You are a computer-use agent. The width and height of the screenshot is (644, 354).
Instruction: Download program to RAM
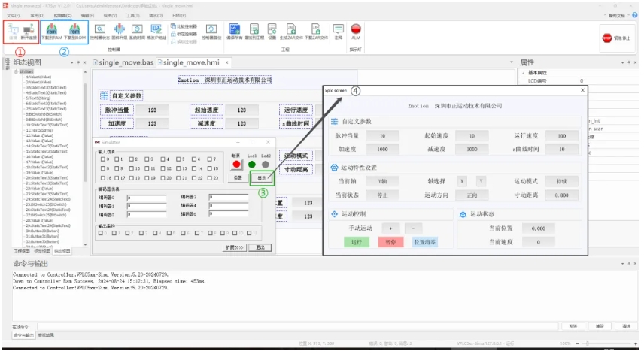[x=52, y=31]
